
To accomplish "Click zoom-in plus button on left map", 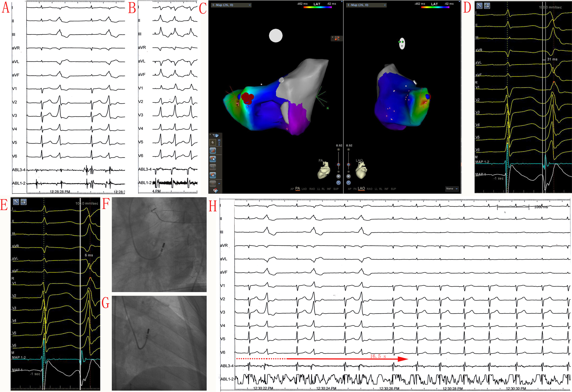I will pyautogui.click(x=339, y=149).
